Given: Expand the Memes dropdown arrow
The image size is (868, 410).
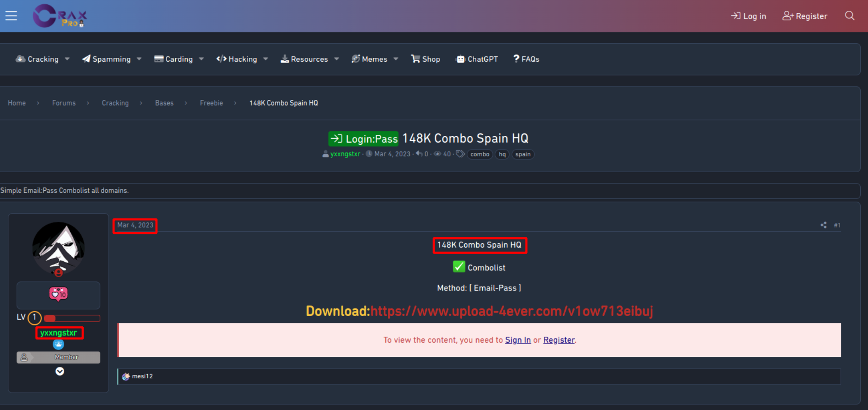Looking at the screenshot, I should (396, 59).
